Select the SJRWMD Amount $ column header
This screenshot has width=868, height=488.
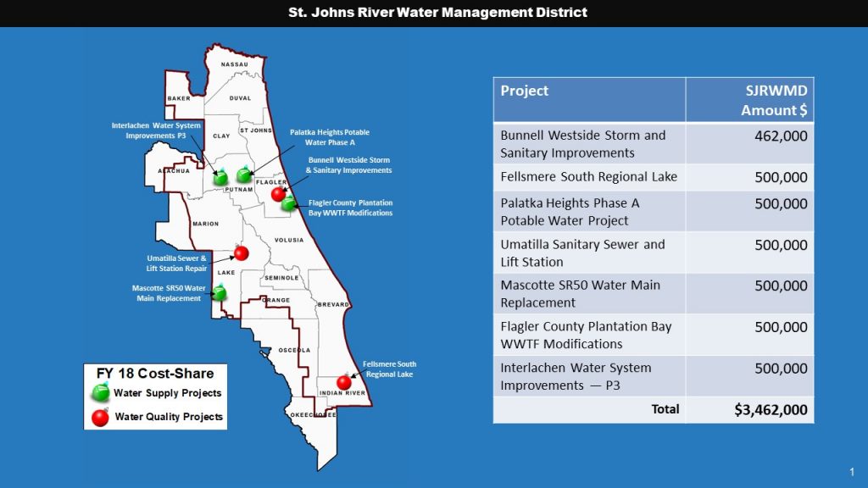pyautogui.click(x=749, y=100)
